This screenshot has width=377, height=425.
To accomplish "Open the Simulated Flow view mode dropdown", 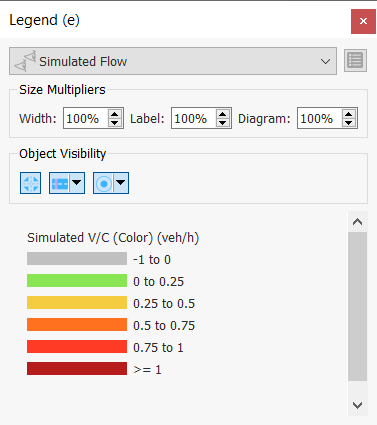I will [x=173, y=61].
